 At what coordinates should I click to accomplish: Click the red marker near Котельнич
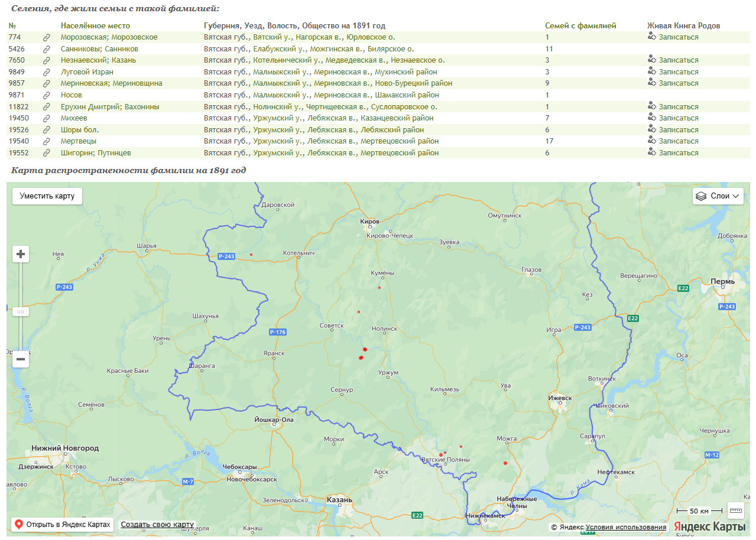(251, 255)
